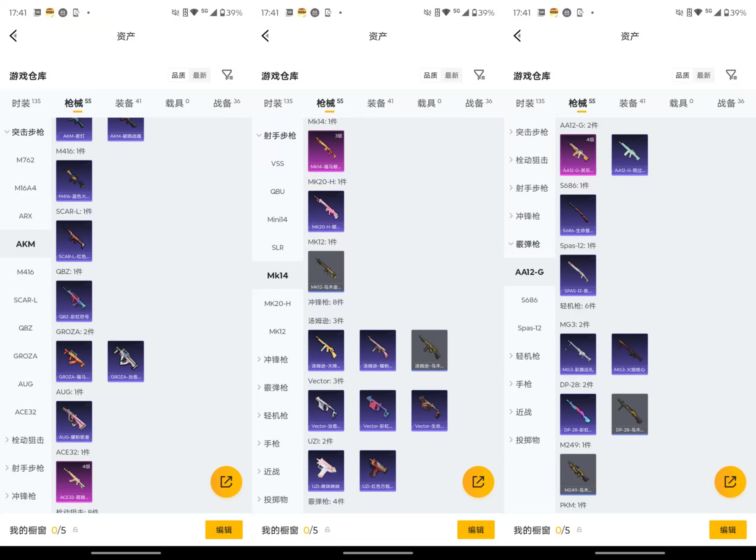Toggle 品质 sorting on the AA12-G screen
This screenshot has width=756, height=560.
682,75
